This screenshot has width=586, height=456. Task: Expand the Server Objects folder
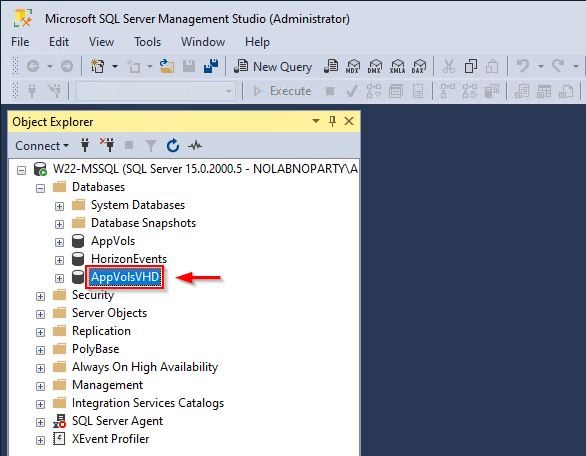click(x=40, y=314)
